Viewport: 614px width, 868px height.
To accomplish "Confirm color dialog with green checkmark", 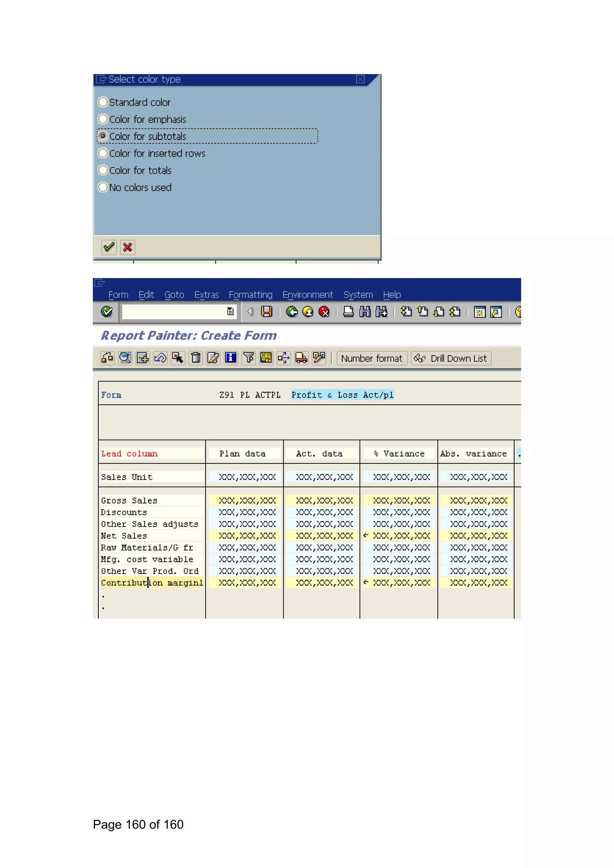I will point(109,247).
